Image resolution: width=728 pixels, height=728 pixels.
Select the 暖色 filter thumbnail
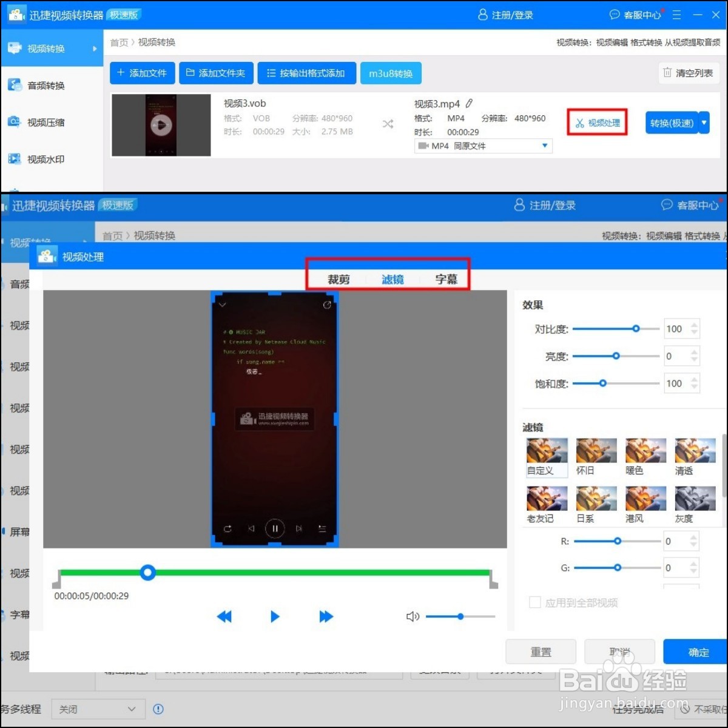(x=645, y=457)
